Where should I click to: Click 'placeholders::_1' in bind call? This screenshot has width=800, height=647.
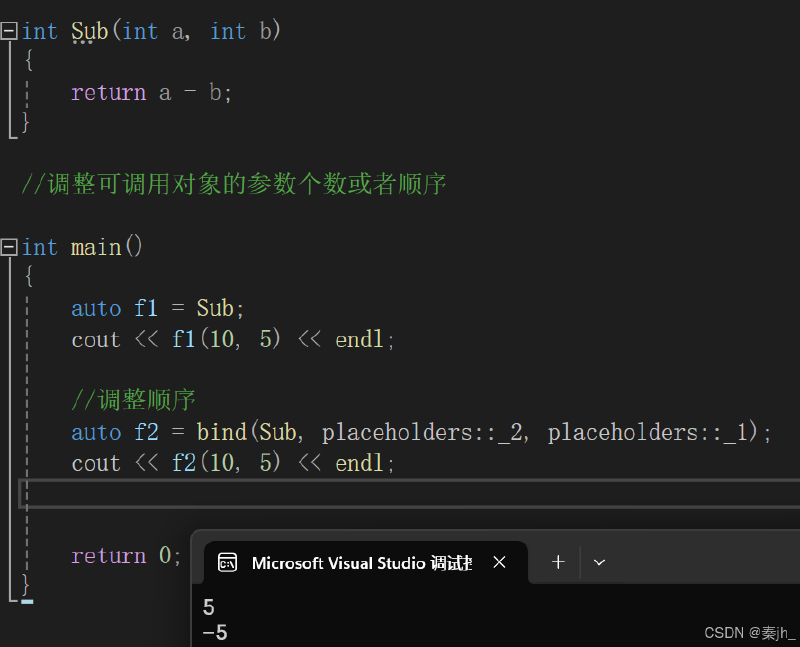[648, 433]
